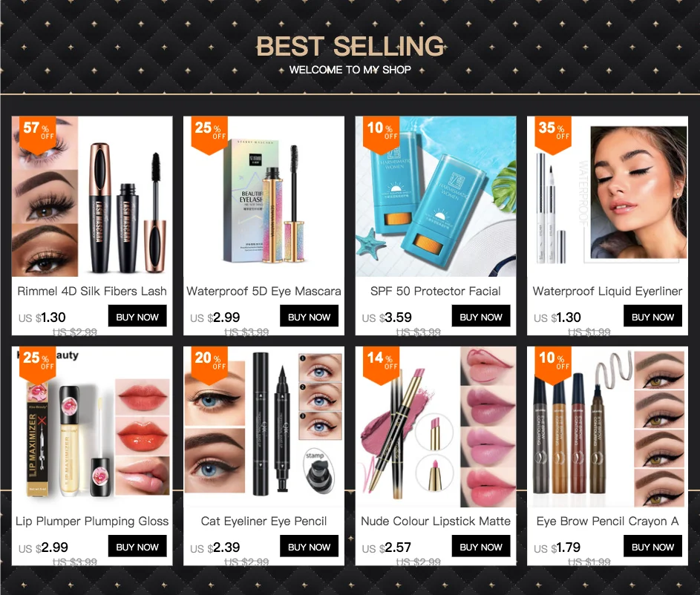Screen dimensions: 700x595
Task: Buy now the Cat Eyeliner Eye Pencil
Action: point(309,546)
